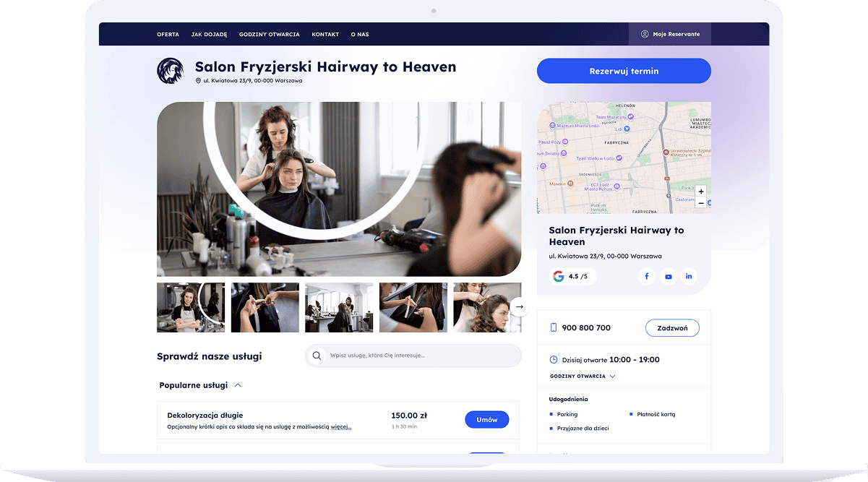Zoom out on the map
The height and width of the screenshot is (482, 868).
tap(700, 204)
